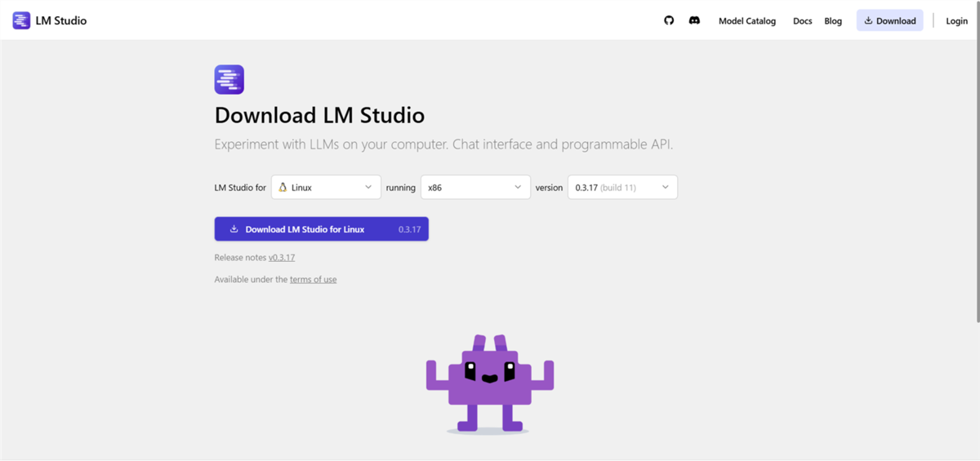Open the terms of use link
Image resolution: width=980 pixels, height=461 pixels.
pos(313,279)
